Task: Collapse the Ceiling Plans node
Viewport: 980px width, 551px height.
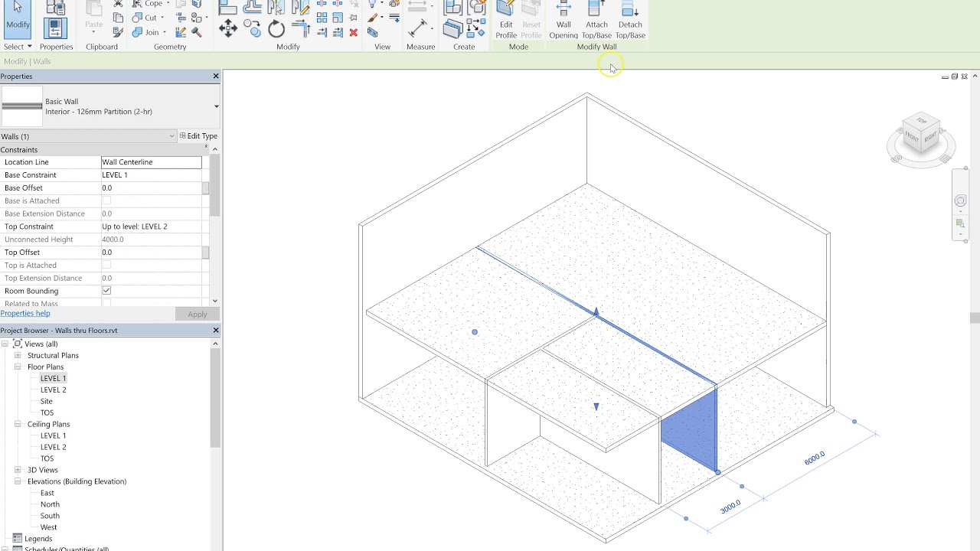Action: (18, 424)
